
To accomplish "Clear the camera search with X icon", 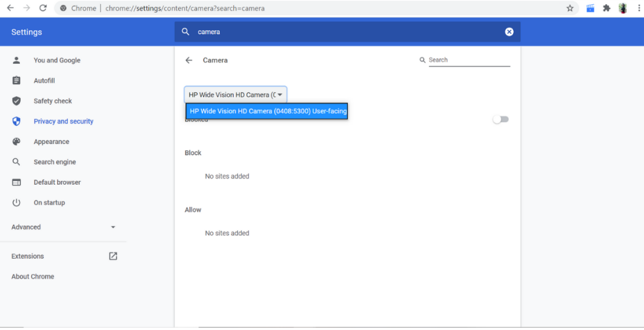I will point(509,31).
